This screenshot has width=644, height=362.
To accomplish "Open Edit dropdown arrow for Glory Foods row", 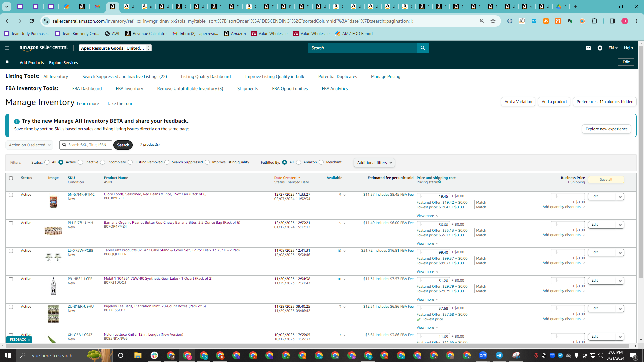I will [x=620, y=197].
